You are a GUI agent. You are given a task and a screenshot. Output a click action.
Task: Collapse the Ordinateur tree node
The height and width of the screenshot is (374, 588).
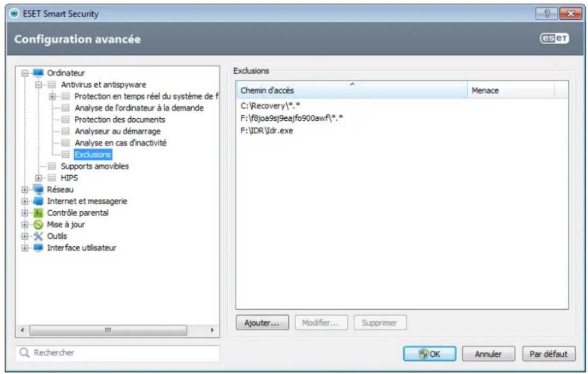pyautogui.click(x=25, y=73)
